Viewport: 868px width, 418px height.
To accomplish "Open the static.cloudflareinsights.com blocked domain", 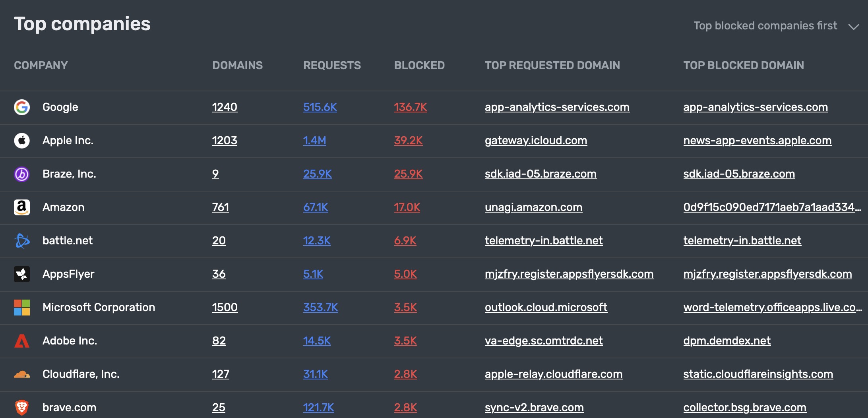I will coord(758,374).
